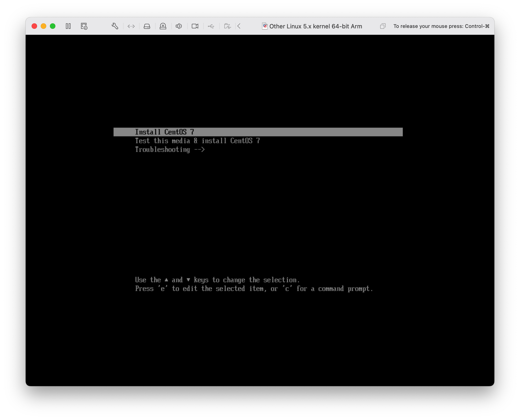Select Install CentOS 7 boot entry
This screenshot has width=520, height=420.
pos(258,132)
